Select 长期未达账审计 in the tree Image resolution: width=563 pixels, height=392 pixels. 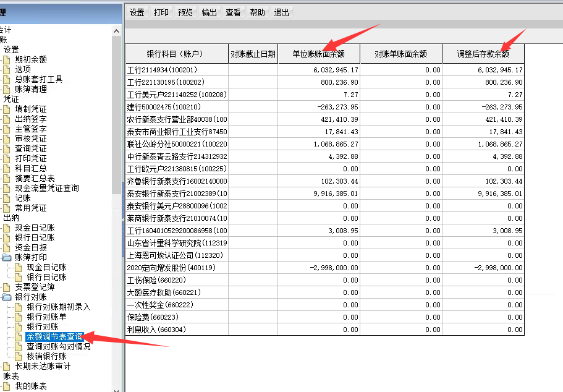tap(43, 366)
